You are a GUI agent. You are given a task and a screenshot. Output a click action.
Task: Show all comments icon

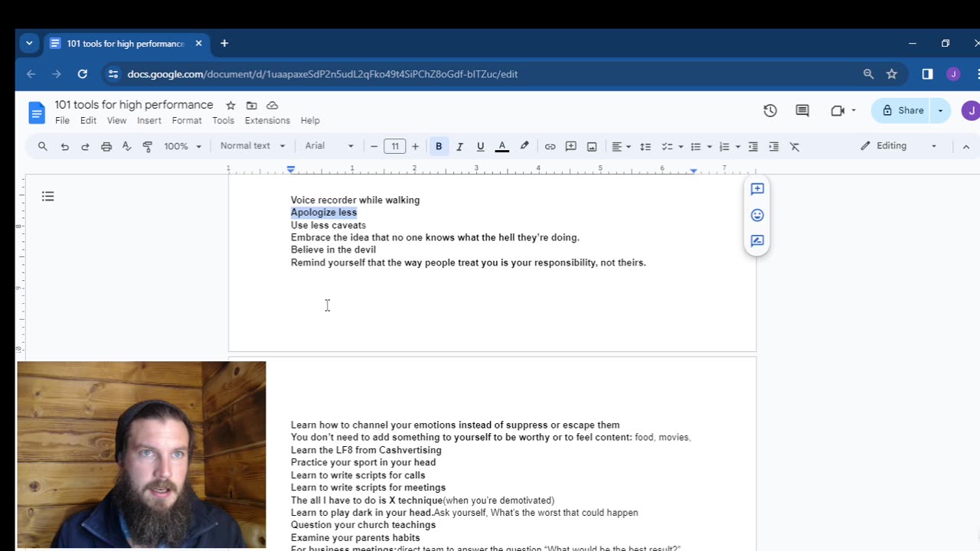coord(802,110)
